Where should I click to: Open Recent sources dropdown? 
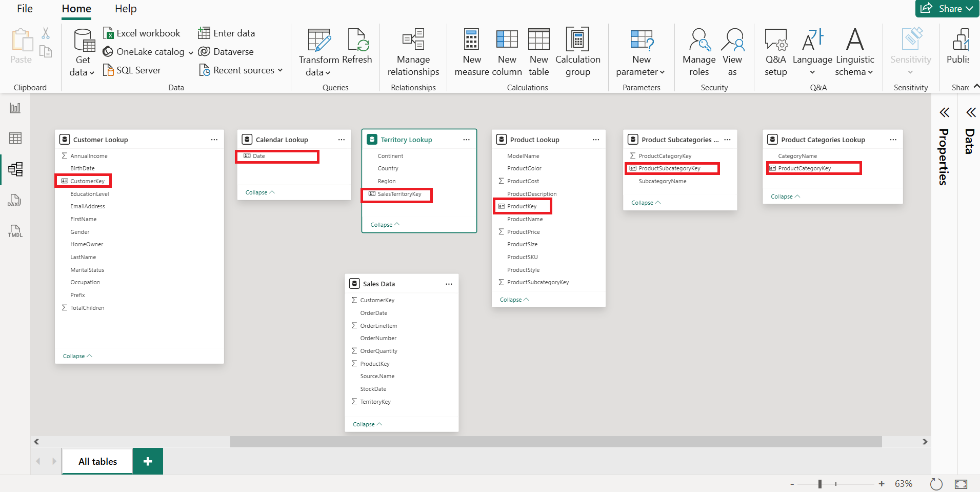point(241,70)
